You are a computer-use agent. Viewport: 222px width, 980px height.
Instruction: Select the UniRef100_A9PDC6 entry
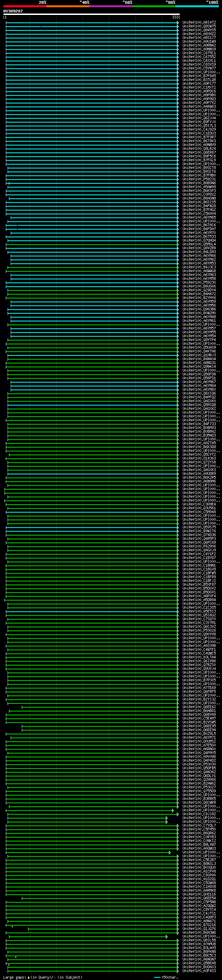(x=199, y=91)
